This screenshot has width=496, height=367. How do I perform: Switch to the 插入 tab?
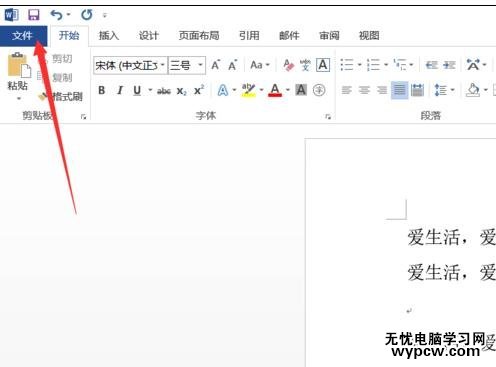(109, 35)
